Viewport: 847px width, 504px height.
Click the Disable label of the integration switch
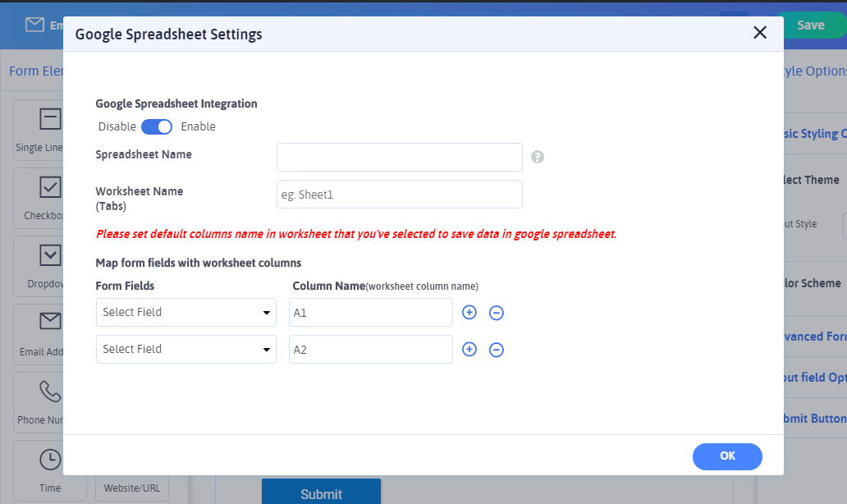117,126
